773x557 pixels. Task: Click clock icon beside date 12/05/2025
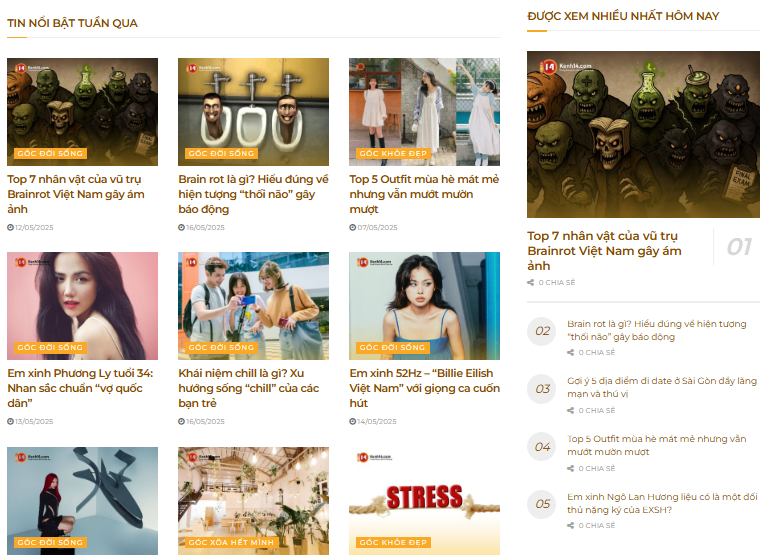coord(10,227)
